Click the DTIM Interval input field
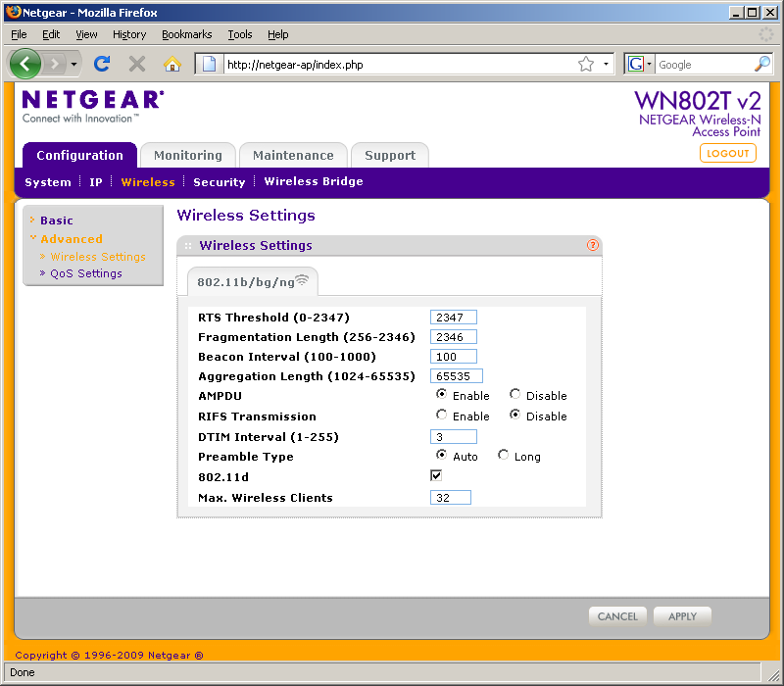The image size is (784, 686). 454,436
